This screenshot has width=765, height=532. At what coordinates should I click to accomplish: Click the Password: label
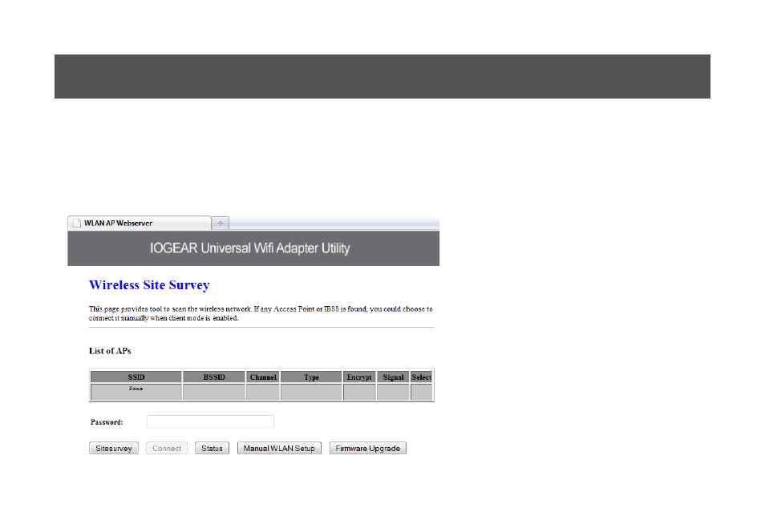click(x=107, y=421)
